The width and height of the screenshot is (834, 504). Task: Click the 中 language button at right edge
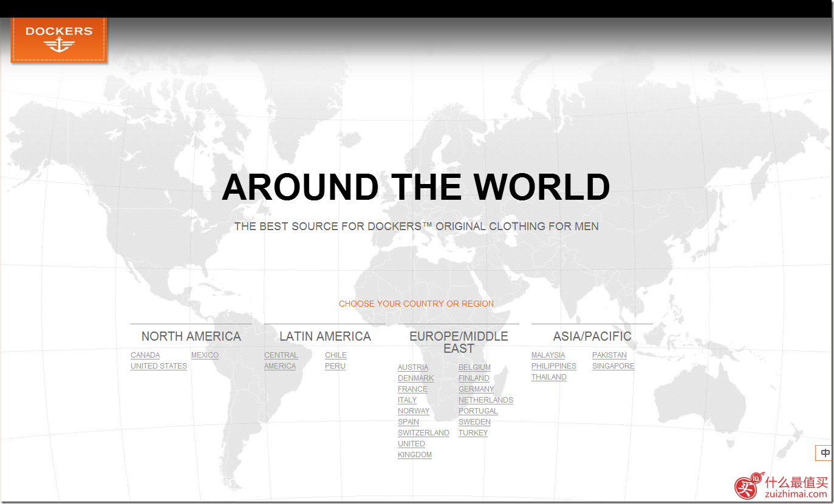click(825, 453)
